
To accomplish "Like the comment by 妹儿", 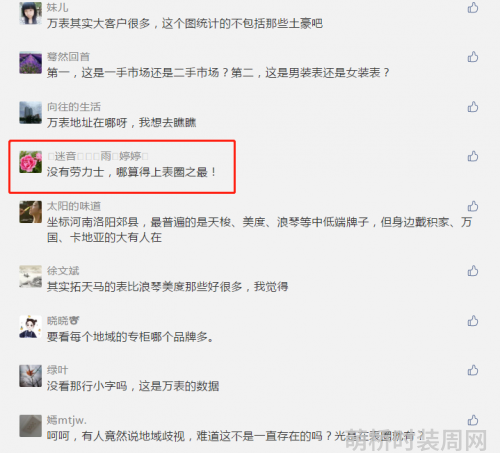I will click(x=473, y=8).
